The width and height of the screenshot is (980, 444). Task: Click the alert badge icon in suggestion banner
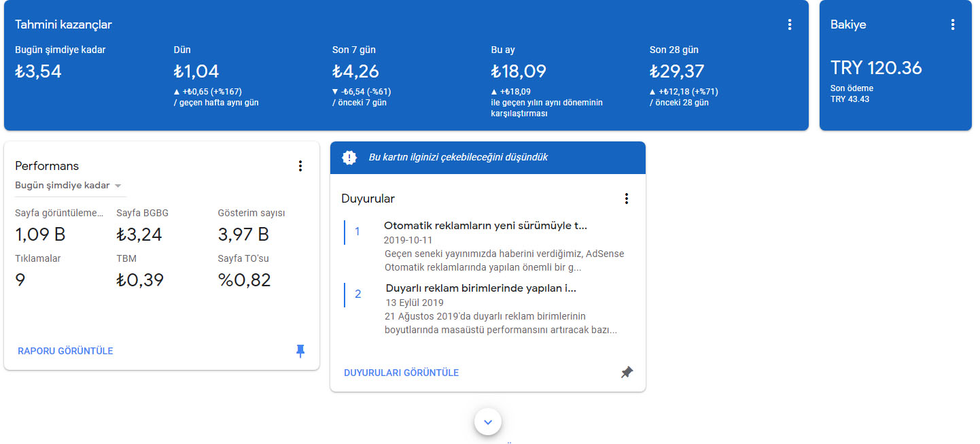349,158
